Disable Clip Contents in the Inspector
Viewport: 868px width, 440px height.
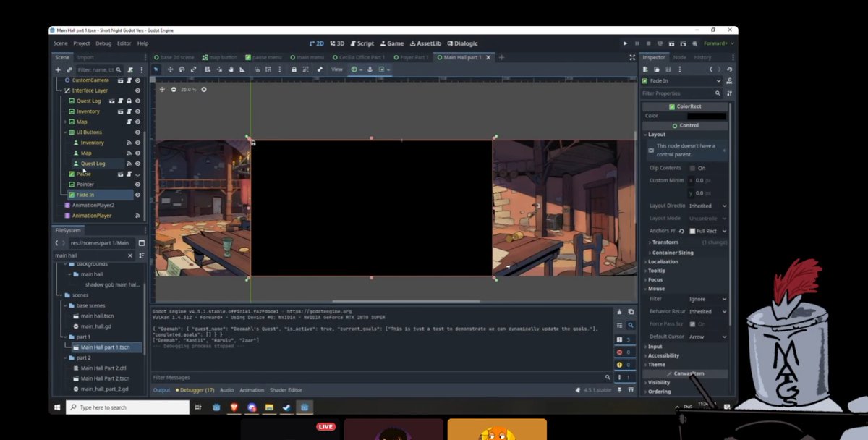[693, 167]
